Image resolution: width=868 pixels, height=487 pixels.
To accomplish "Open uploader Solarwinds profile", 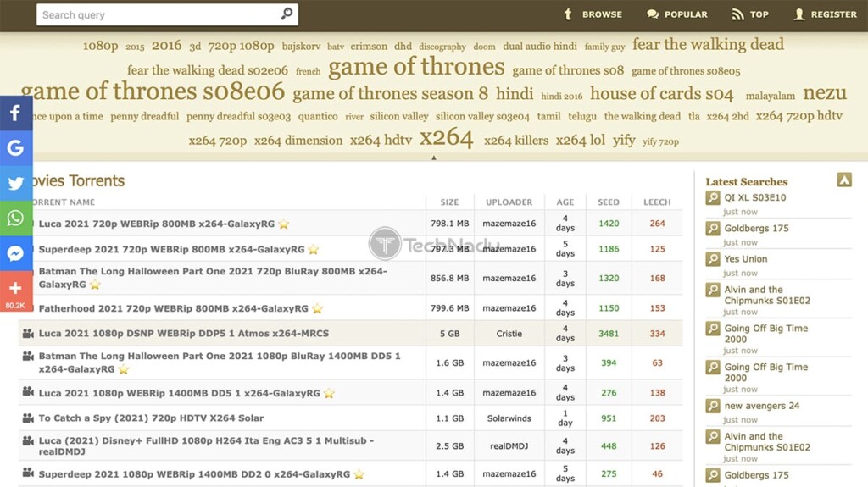I will [x=509, y=418].
